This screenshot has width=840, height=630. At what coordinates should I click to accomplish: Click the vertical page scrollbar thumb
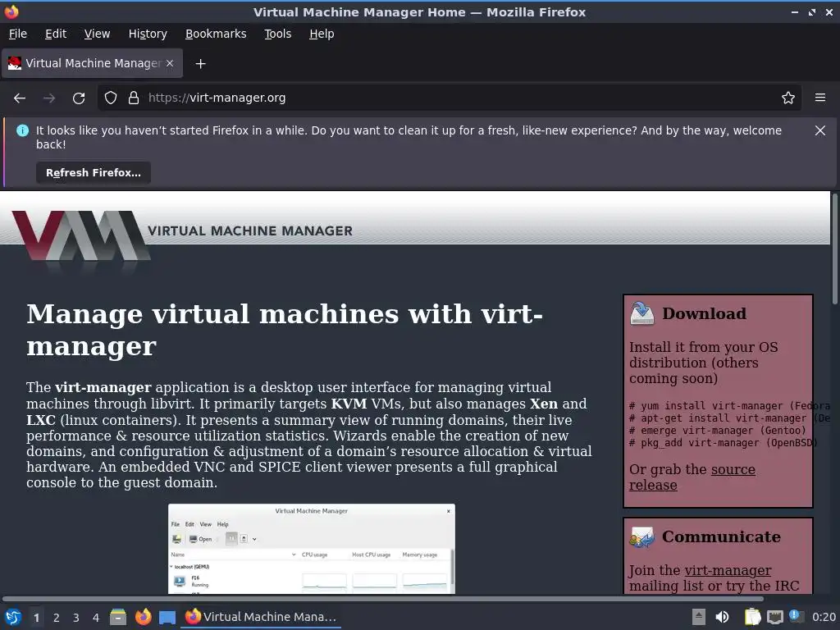(834, 249)
